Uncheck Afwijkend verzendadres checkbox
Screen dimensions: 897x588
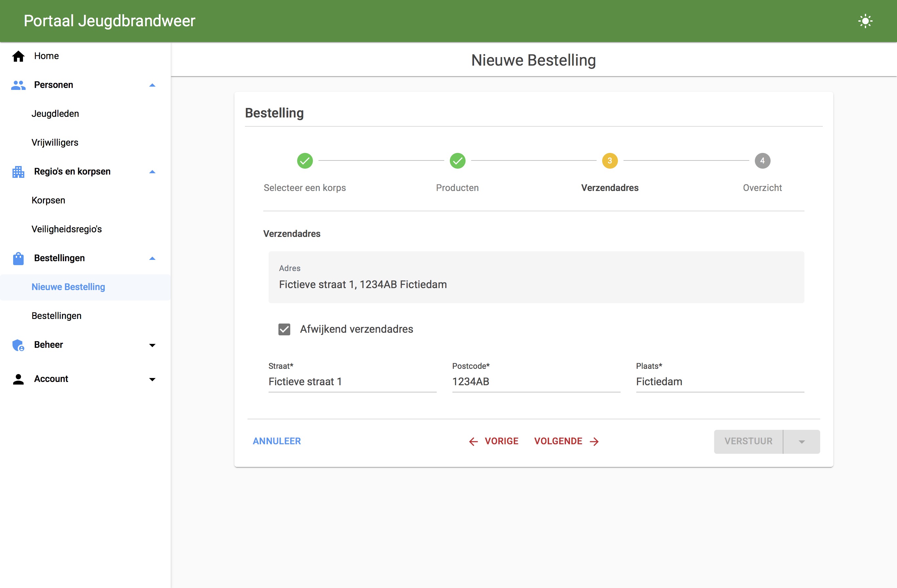pos(284,329)
